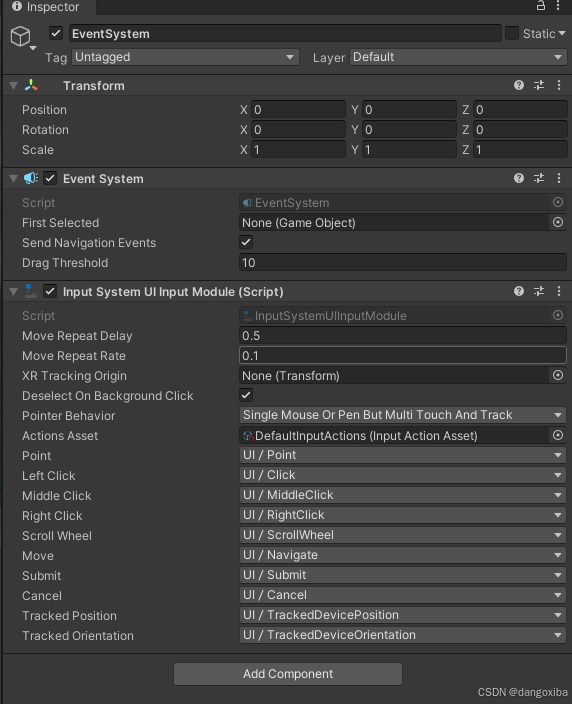Click the Position Z field
This screenshot has height=704, width=572.
(x=520, y=110)
